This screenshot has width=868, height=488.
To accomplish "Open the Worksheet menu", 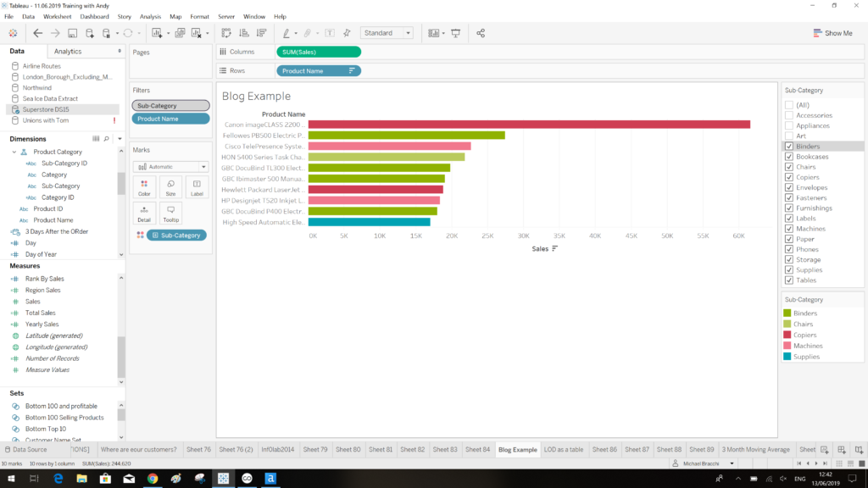I will pos(57,17).
